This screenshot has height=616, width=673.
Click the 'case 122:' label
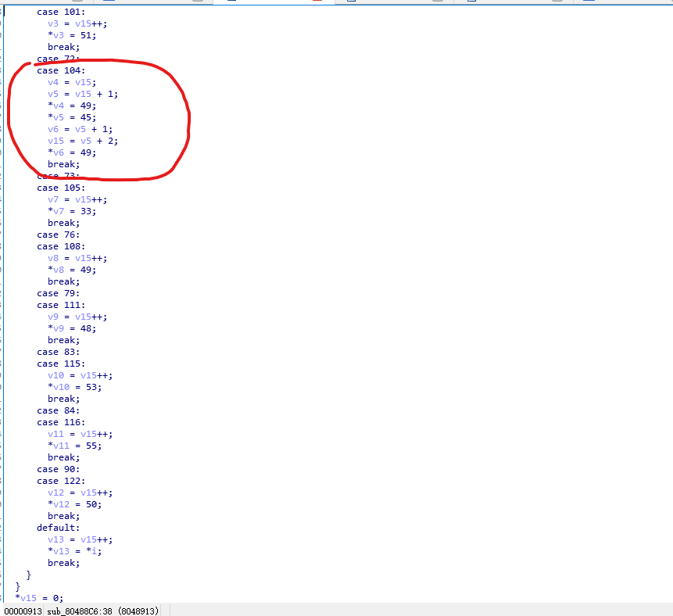pos(61,481)
